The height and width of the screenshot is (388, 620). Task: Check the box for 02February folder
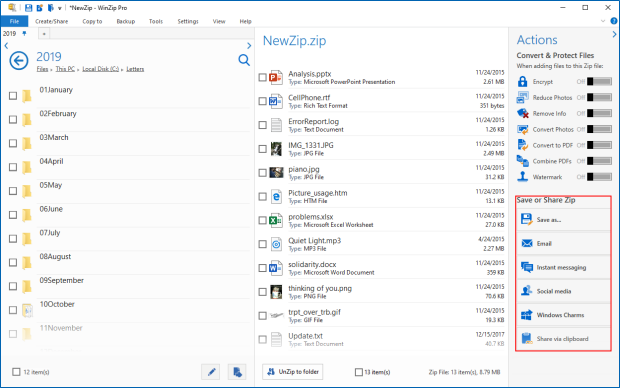(13, 119)
